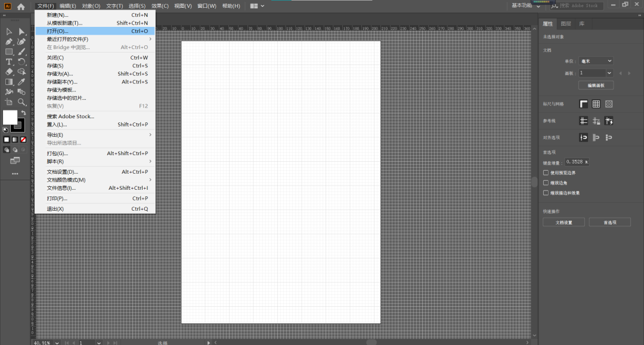Select the Type (T) tool
Screen dimensions: 644x345
point(8,61)
